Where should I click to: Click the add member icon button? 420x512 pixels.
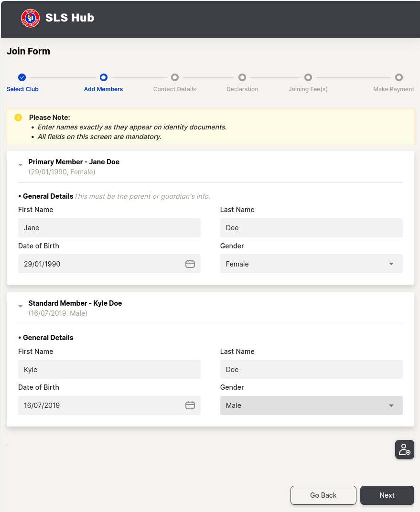(x=404, y=449)
